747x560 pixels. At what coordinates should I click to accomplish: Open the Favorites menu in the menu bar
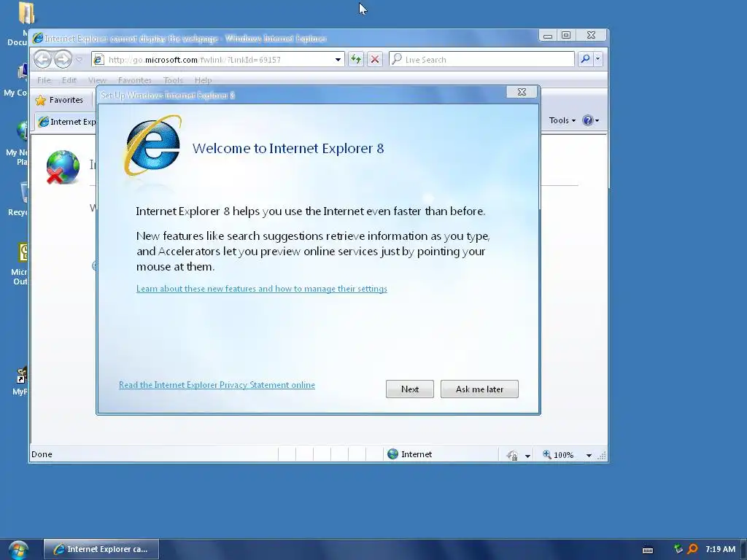tap(134, 80)
